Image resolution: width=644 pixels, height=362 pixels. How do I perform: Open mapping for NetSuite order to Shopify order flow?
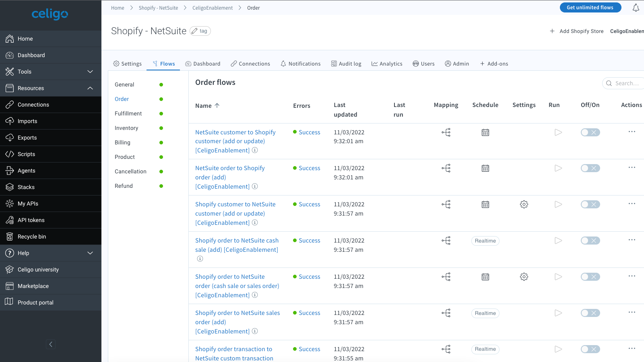click(x=446, y=168)
